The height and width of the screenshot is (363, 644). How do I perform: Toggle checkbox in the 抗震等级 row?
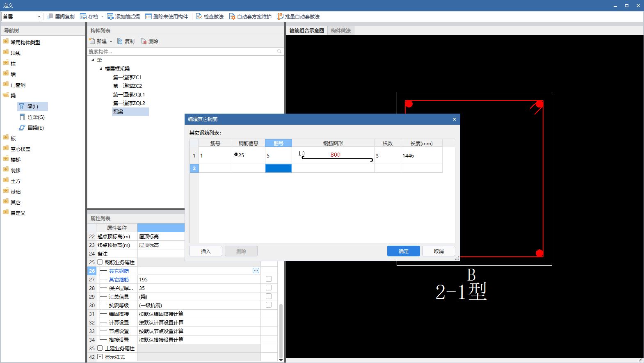pyautogui.click(x=269, y=305)
